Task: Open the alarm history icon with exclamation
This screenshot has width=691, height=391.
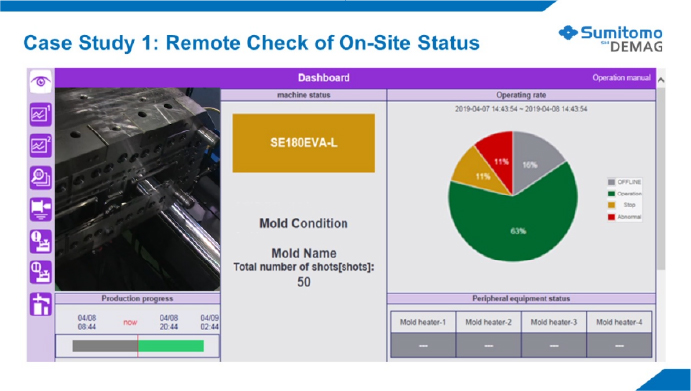Action: pos(41,241)
